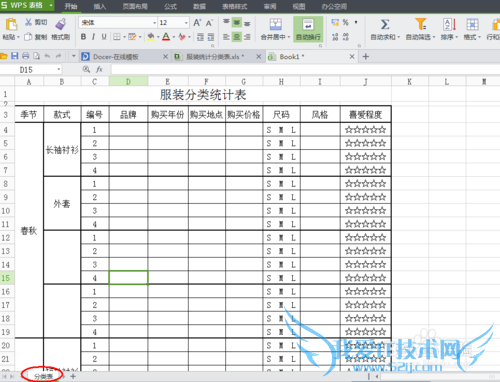Click the currency format icon

click(x=335, y=22)
